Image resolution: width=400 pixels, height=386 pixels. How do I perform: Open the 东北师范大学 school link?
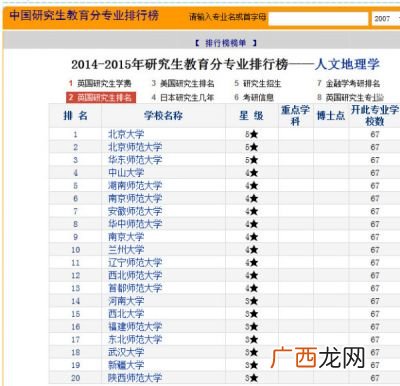135,339
